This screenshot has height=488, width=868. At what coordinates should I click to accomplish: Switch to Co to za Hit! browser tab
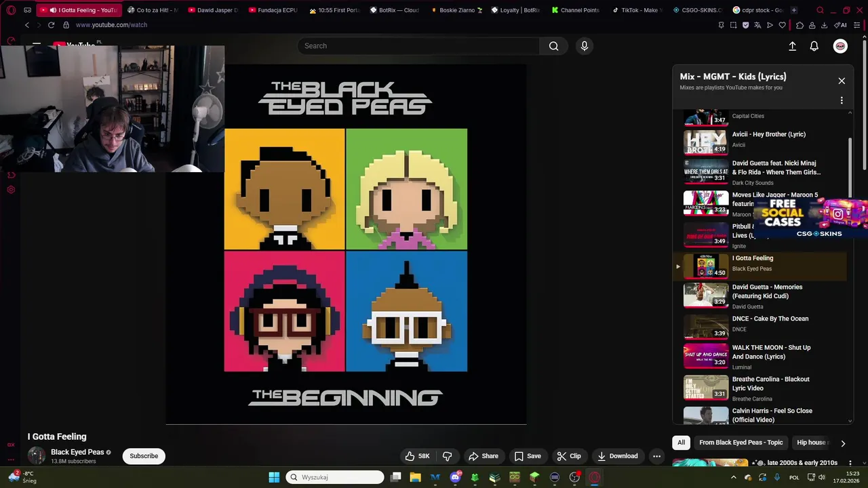point(153,10)
